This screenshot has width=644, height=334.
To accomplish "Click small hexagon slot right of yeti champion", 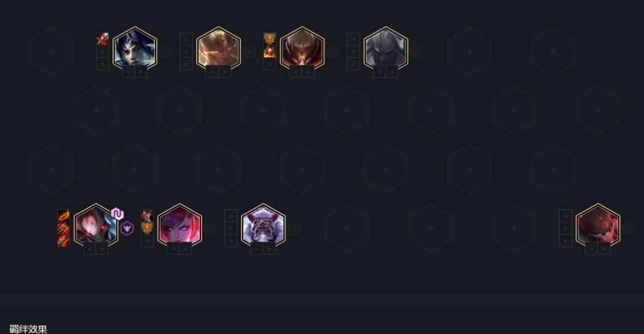I will pos(295,228).
